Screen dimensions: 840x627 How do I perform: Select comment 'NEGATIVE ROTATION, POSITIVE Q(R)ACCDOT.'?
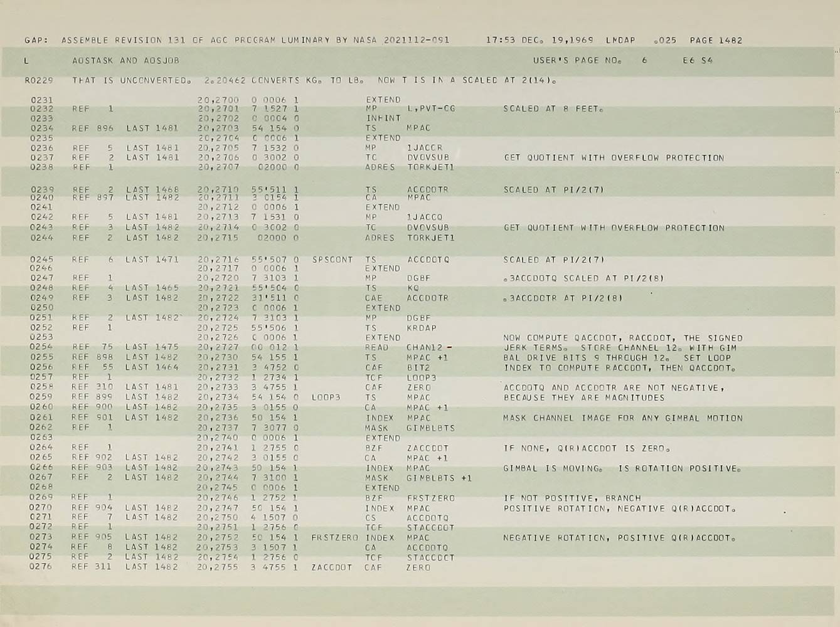619,537
